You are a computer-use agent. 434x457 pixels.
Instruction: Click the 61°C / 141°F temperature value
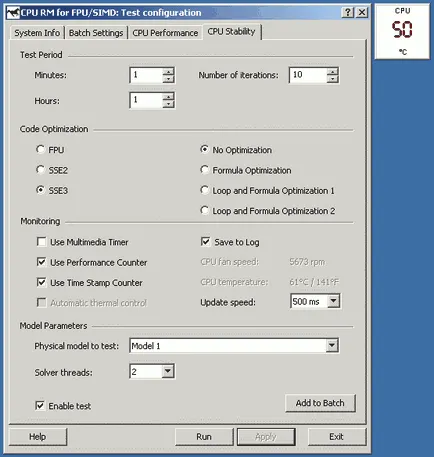tap(314, 282)
